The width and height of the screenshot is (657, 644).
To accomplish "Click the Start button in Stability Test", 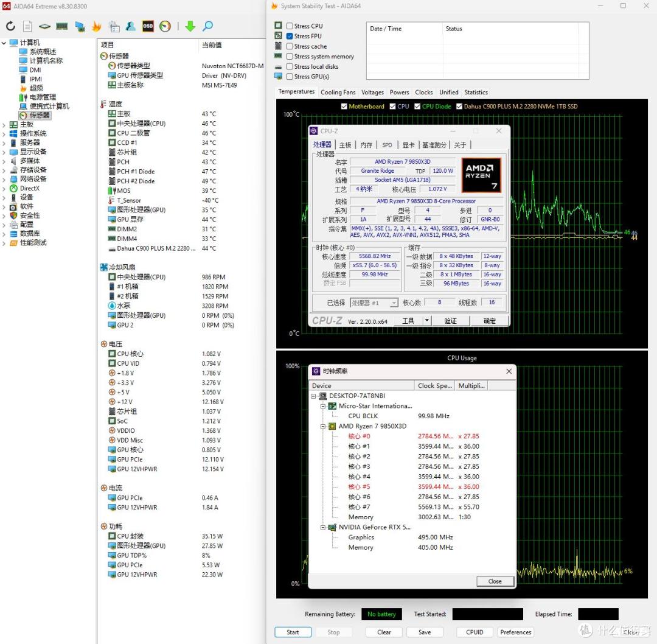I will tap(293, 632).
